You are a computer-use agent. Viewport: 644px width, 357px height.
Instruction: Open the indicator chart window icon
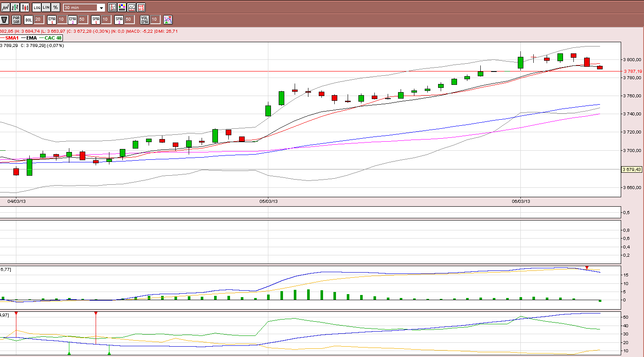131,7
